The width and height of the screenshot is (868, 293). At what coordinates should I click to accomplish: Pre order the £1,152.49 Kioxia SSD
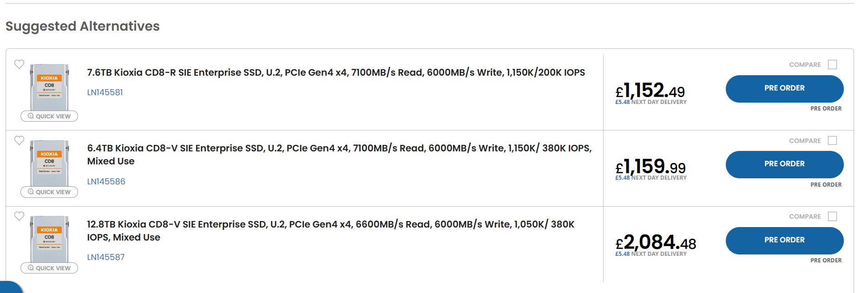[784, 88]
